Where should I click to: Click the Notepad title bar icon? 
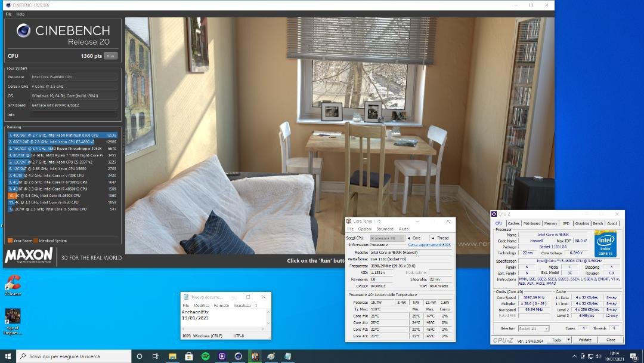coord(185,297)
